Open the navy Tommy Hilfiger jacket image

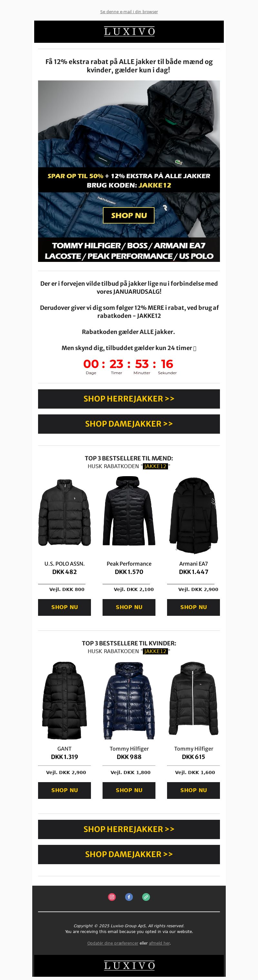(129, 700)
